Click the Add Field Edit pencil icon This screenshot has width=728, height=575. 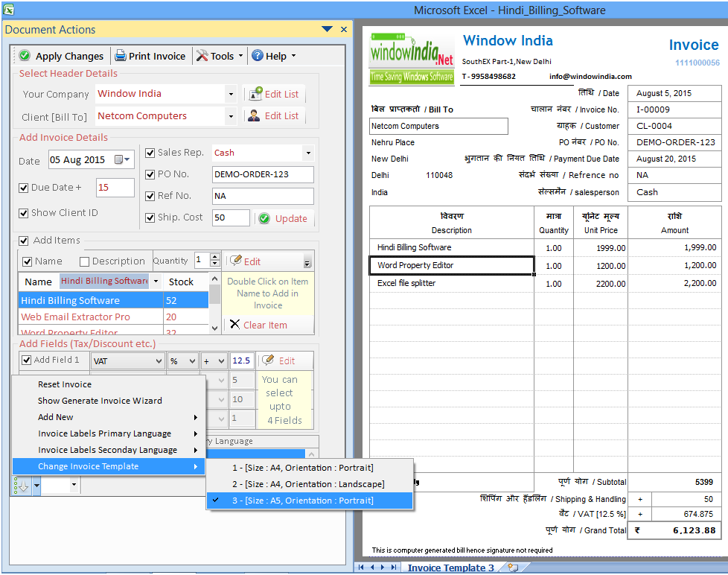(x=267, y=360)
